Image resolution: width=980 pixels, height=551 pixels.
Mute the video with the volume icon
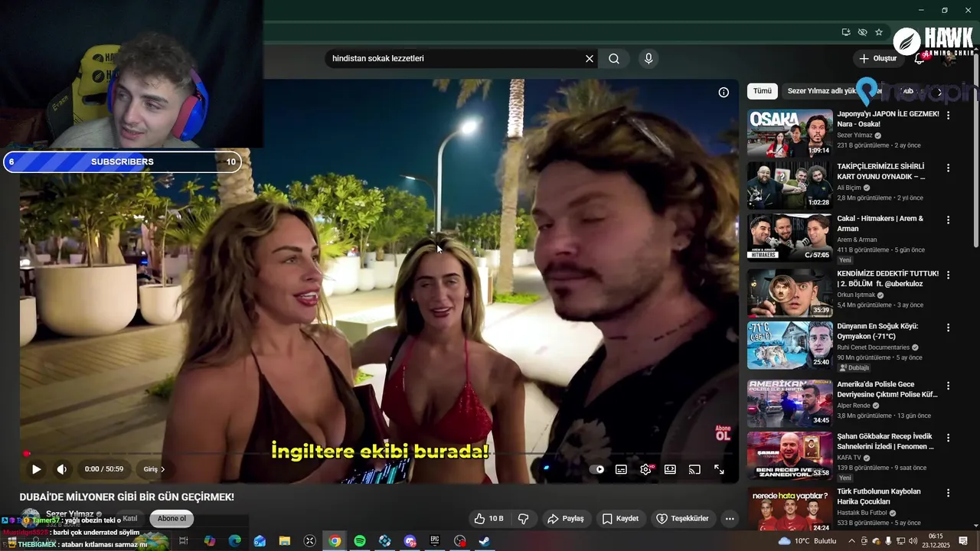(62, 469)
